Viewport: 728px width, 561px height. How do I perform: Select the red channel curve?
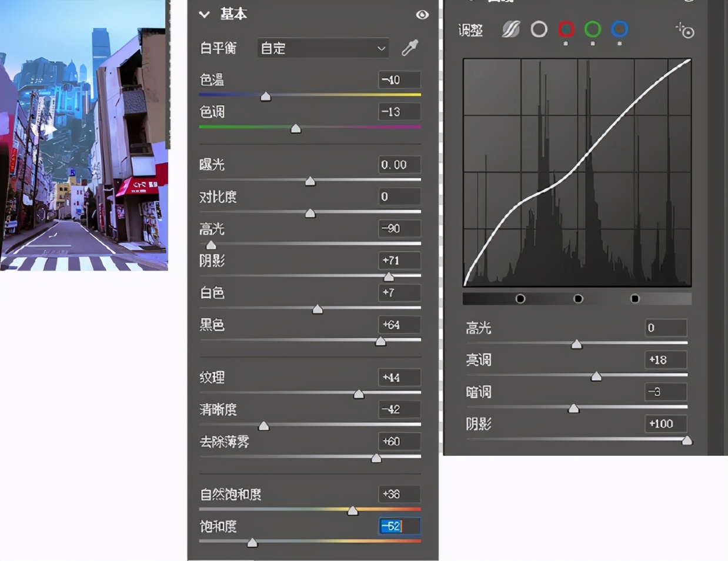(566, 29)
